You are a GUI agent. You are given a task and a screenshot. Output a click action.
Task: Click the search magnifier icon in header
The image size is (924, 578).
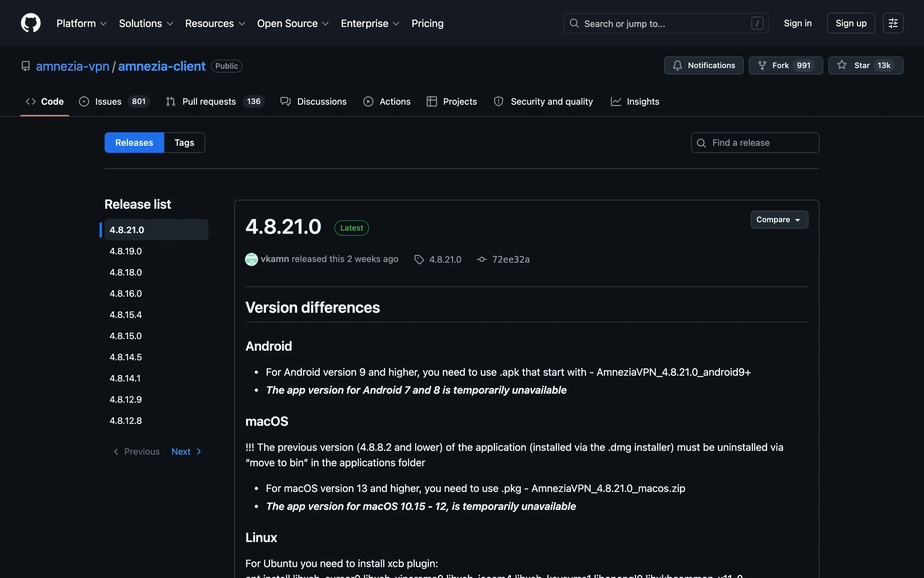click(x=574, y=23)
